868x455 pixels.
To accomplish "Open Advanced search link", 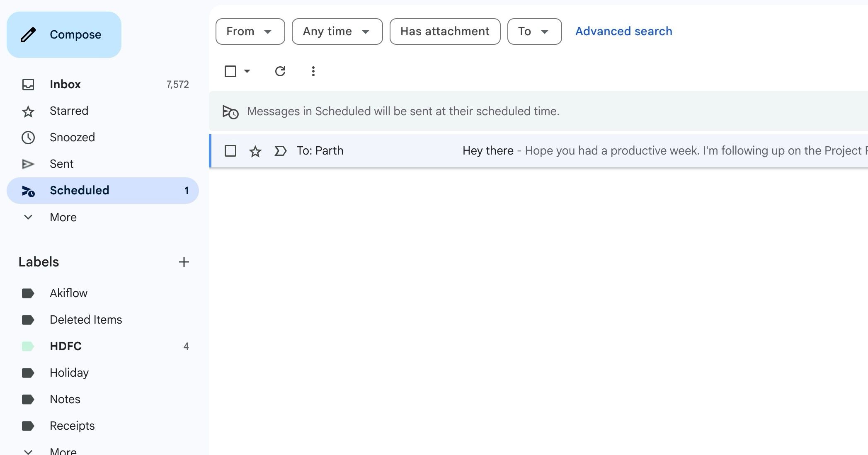I will (624, 31).
